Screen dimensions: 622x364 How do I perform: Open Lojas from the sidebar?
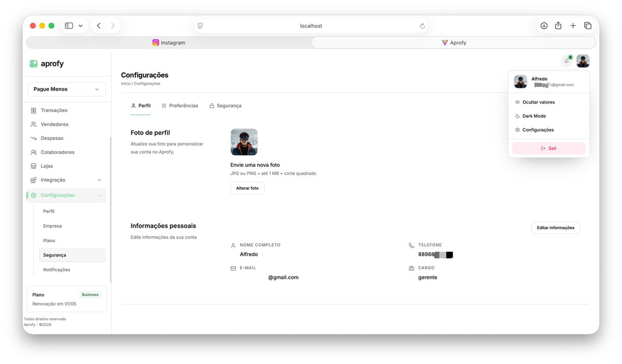47,166
